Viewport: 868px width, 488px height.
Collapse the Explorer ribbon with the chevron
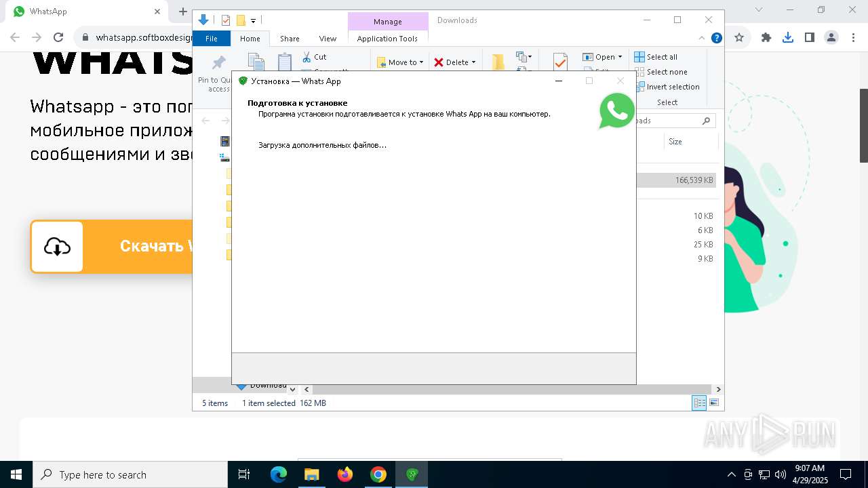tap(702, 38)
